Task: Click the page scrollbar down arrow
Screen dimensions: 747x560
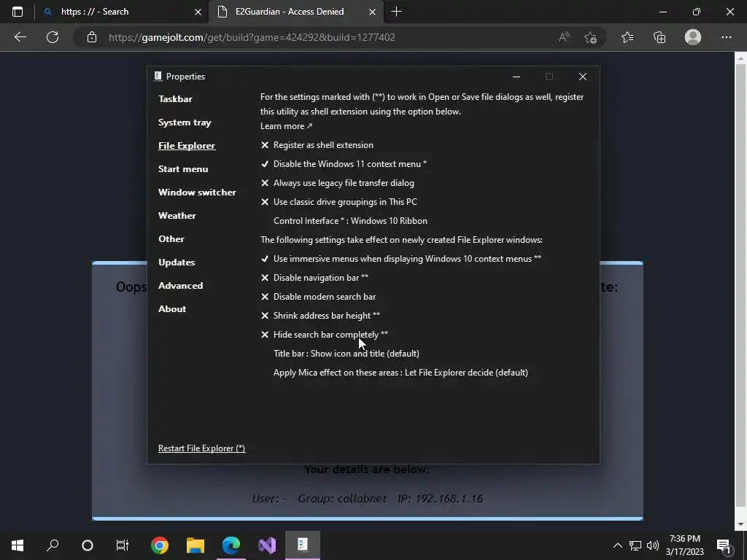Action: coord(740,524)
